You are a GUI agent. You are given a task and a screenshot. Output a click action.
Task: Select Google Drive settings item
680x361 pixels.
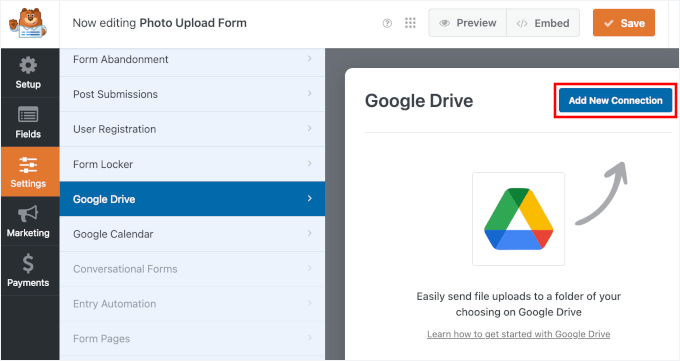click(192, 199)
